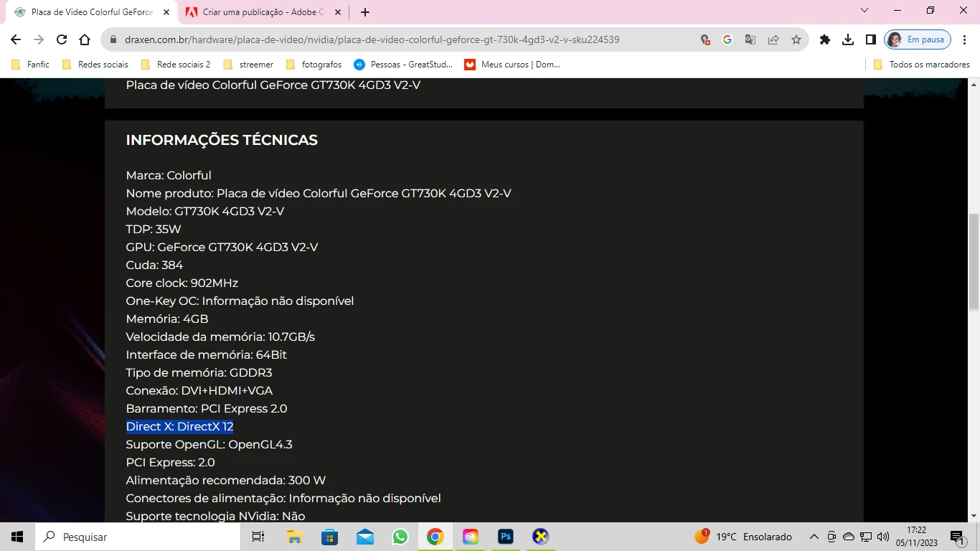Click the 'Alimentação recomendada: 300 W' line
Viewport: 980px width, 551px height.
(226, 480)
